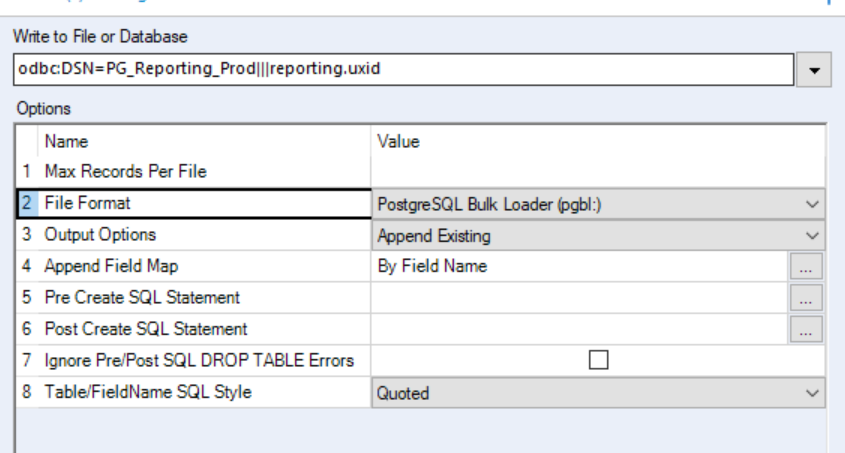Open ellipsis button for Pre Create SQL Statement

point(807,298)
